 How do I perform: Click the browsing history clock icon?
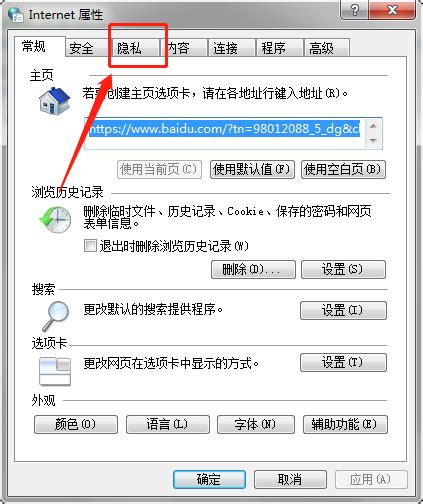click(55, 220)
